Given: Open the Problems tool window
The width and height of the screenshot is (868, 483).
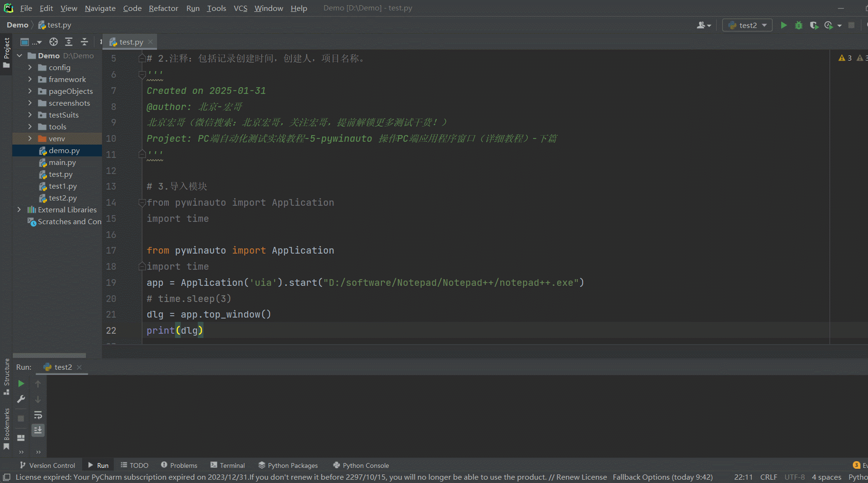Looking at the screenshot, I should click(179, 465).
